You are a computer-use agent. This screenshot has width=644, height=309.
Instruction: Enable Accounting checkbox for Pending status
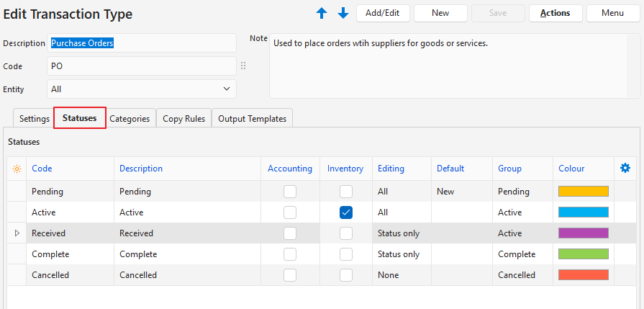tap(290, 192)
